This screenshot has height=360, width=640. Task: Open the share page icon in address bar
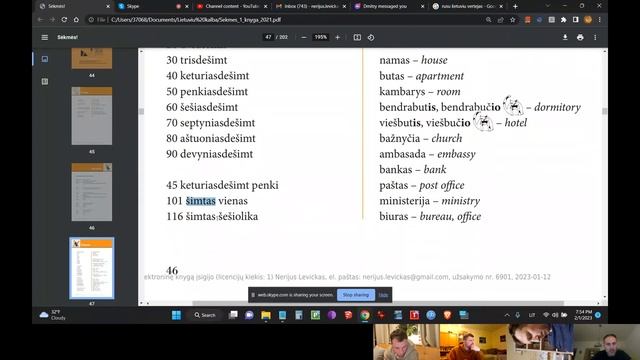tap(500, 20)
